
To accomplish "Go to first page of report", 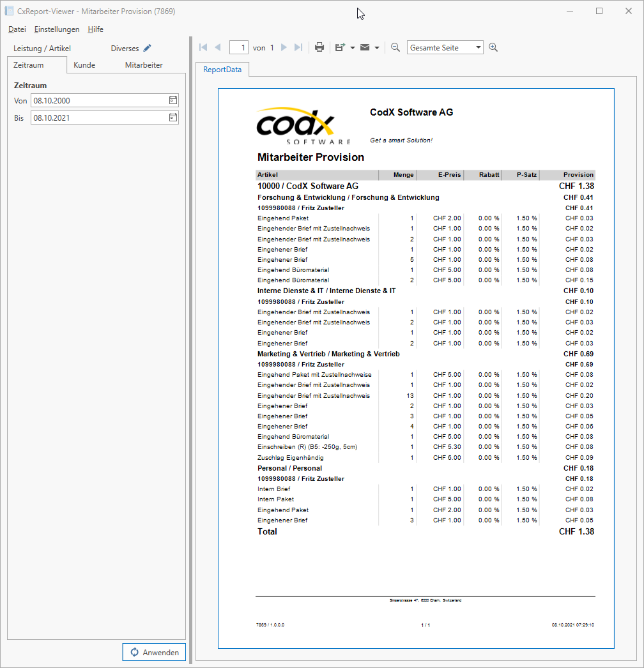I will coord(203,47).
